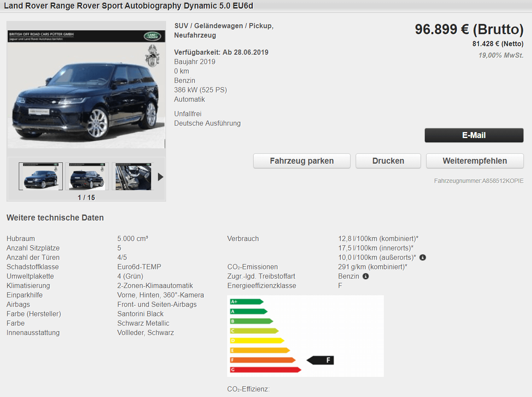Click the Weitere technische Daten heading

point(55,218)
